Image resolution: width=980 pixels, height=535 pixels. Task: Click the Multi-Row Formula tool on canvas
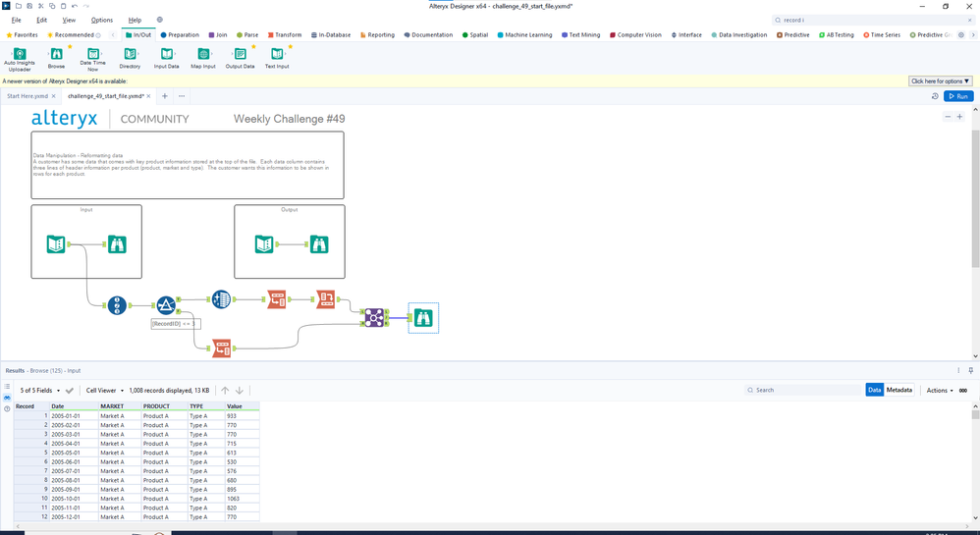click(x=221, y=299)
